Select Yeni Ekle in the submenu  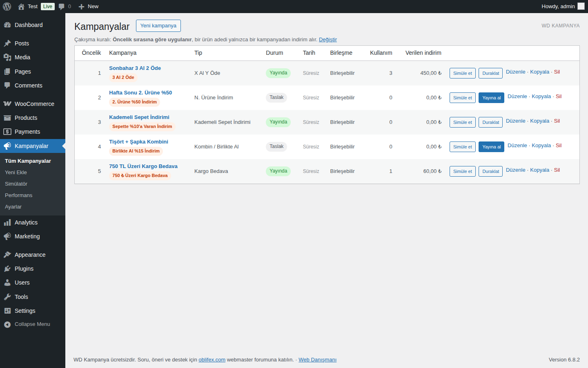[16, 173]
